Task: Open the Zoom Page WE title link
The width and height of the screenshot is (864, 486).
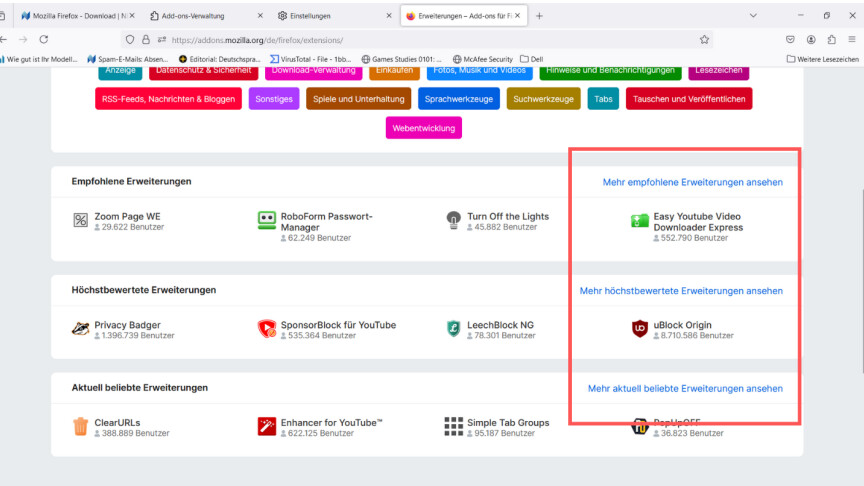Action: (x=127, y=216)
